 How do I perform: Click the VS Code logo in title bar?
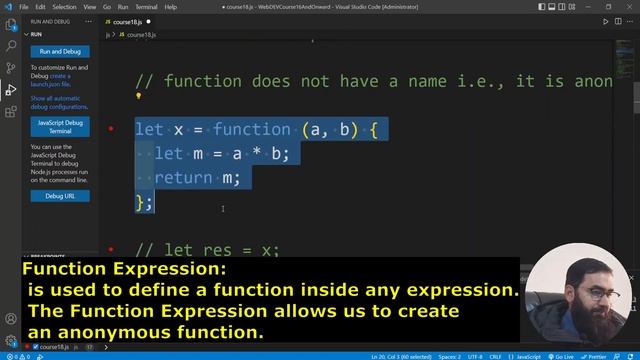(x=8, y=7)
